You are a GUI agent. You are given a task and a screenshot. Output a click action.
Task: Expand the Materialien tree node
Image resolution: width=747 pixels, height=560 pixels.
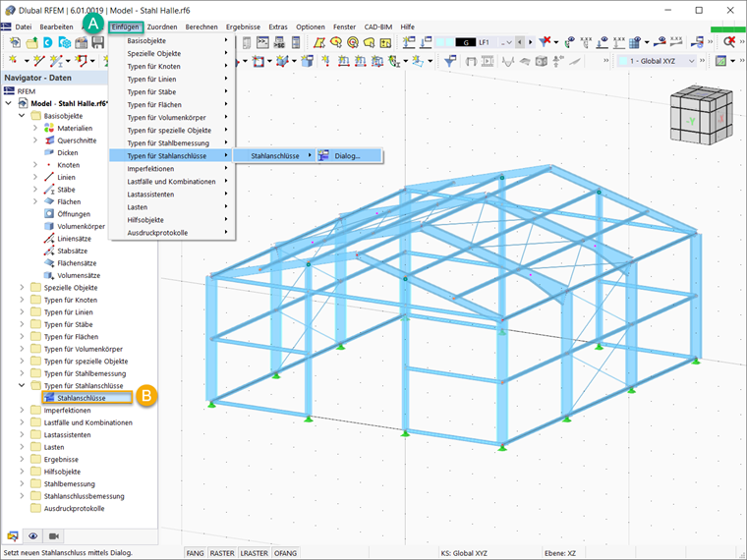click(x=34, y=128)
